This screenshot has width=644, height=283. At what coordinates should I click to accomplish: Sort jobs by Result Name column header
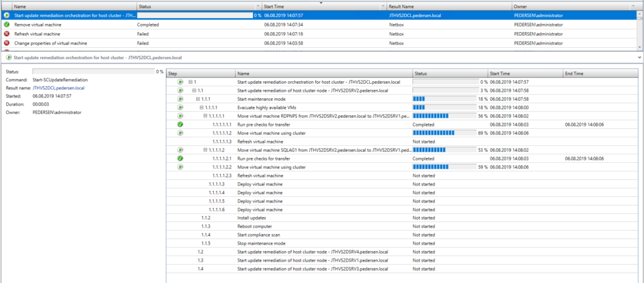[x=449, y=6]
